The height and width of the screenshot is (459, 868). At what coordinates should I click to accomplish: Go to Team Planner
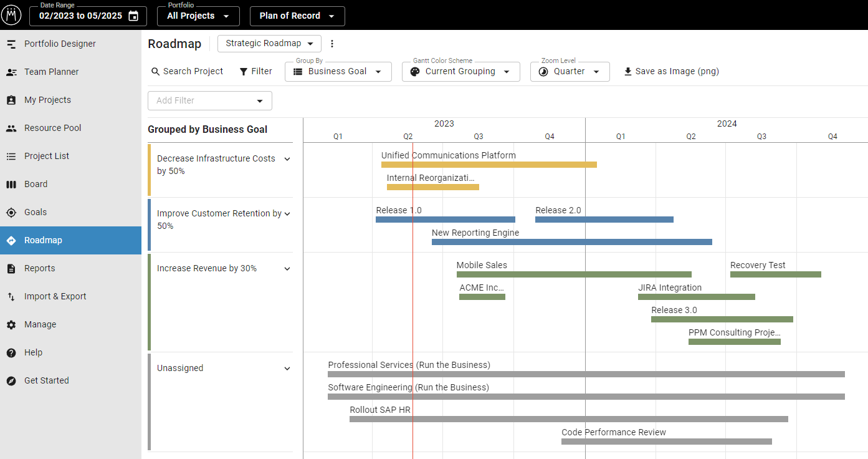[70, 72]
